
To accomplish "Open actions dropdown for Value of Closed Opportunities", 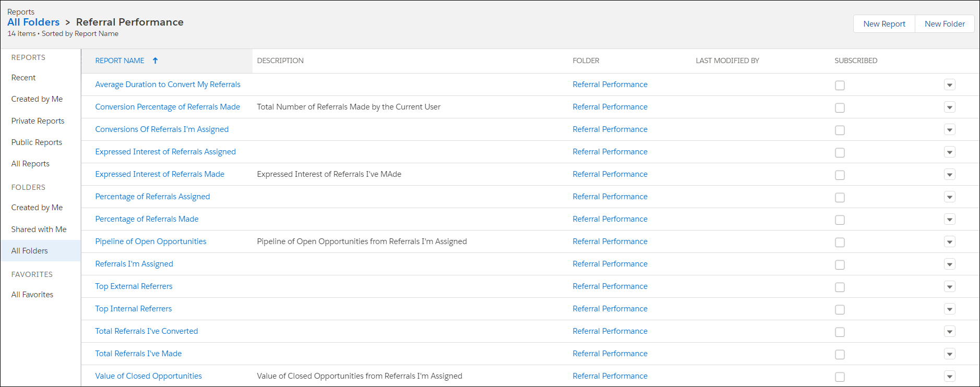I will click(950, 377).
